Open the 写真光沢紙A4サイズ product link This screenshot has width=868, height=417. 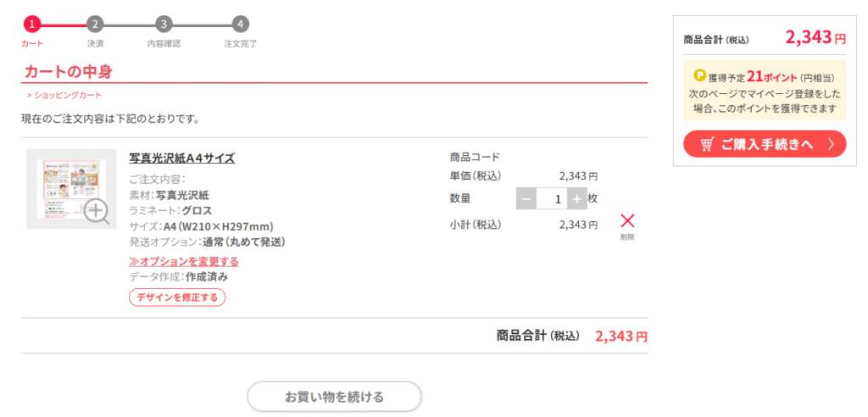(182, 158)
